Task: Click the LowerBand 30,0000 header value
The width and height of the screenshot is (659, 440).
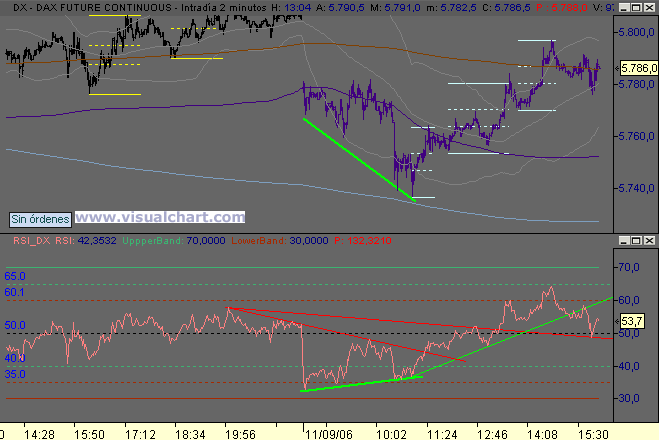Action: click(x=309, y=241)
